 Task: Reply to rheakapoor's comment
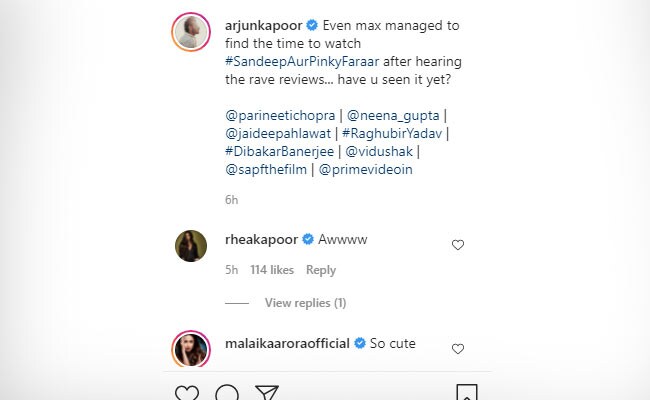pyautogui.click(x=321, y=270)
